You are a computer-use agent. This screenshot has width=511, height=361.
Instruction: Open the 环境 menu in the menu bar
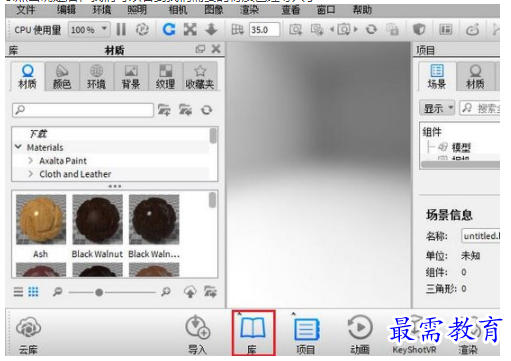click(x=101, y=10)
